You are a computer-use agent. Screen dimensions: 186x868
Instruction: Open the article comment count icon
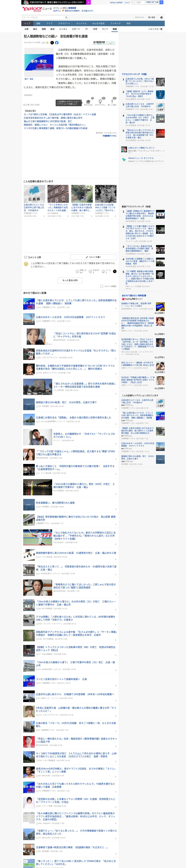click(x=44, y=43)
